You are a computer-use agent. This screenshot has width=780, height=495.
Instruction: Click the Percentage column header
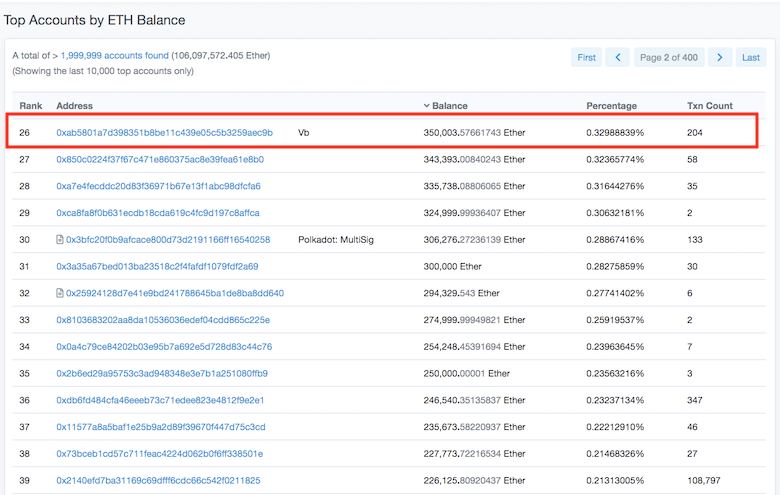click(611, 105)
